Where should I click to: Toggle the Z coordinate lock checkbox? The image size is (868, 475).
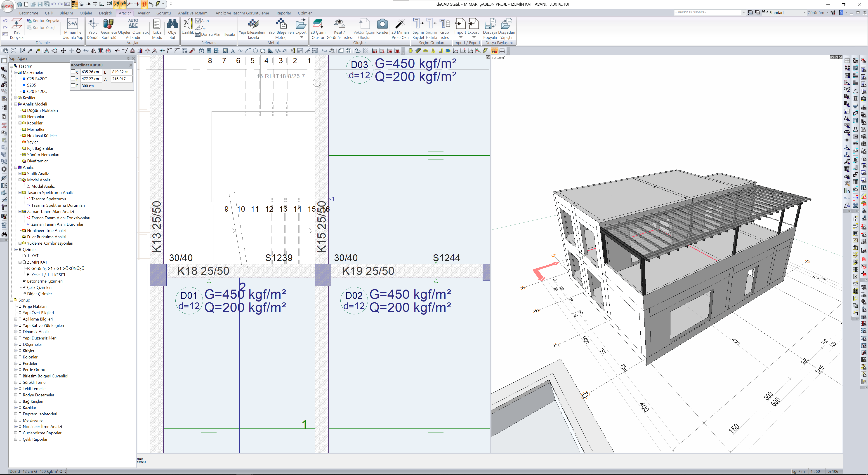click(x=73, y=86)
